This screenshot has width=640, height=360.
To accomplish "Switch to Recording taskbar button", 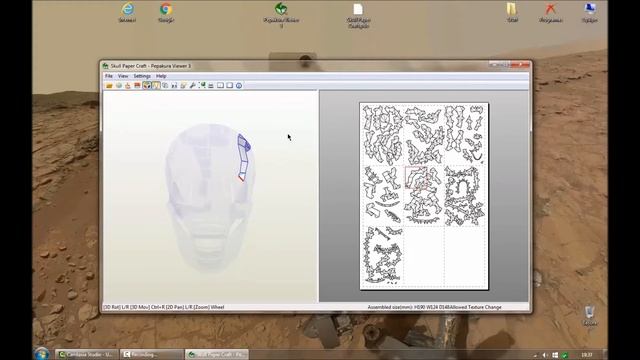I will pyautogui.click(x=151, y=354).
